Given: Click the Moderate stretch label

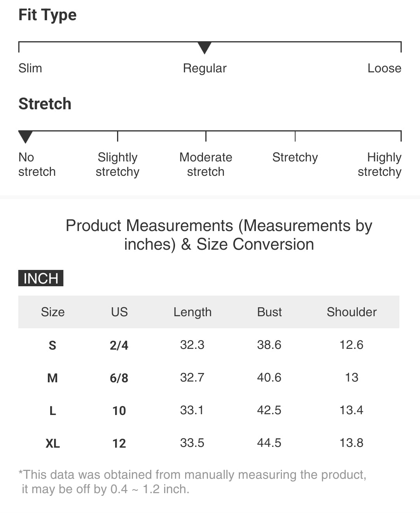Looking at the screenshot, I should [x=206, y=164].
